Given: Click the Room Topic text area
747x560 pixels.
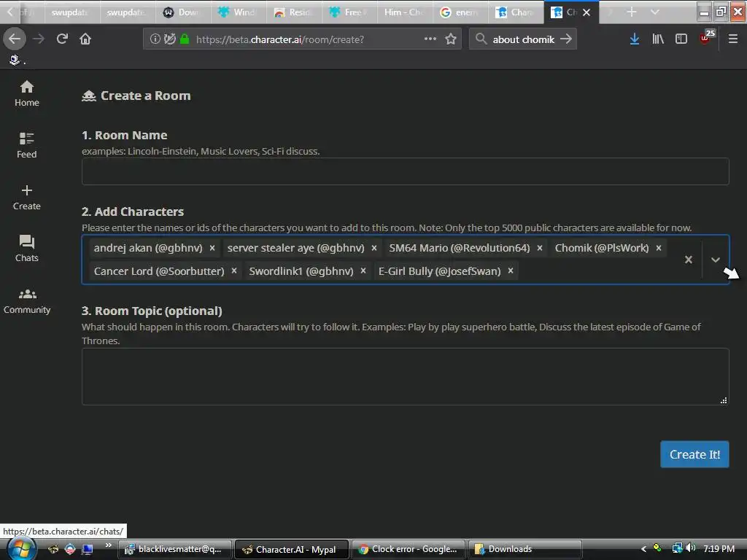Looking at the screenshot, I should (x=405, y=377).
